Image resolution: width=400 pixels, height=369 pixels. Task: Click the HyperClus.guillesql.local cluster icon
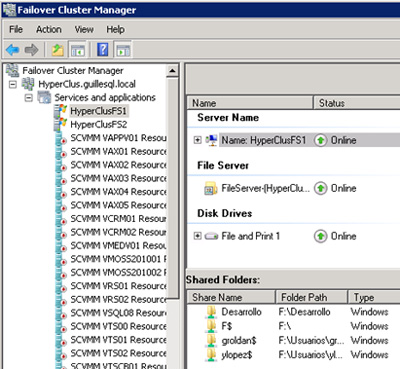point(28,84)
